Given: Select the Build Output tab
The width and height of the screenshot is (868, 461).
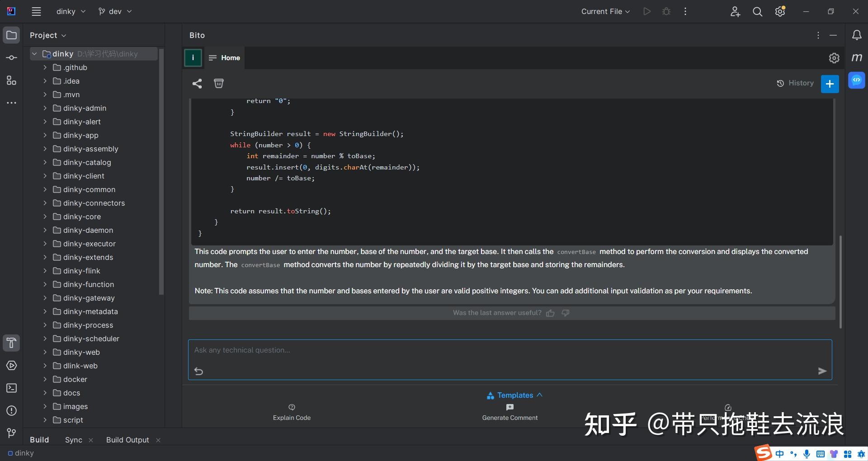Looking at the screenshot, I should (x=127, y=440).
